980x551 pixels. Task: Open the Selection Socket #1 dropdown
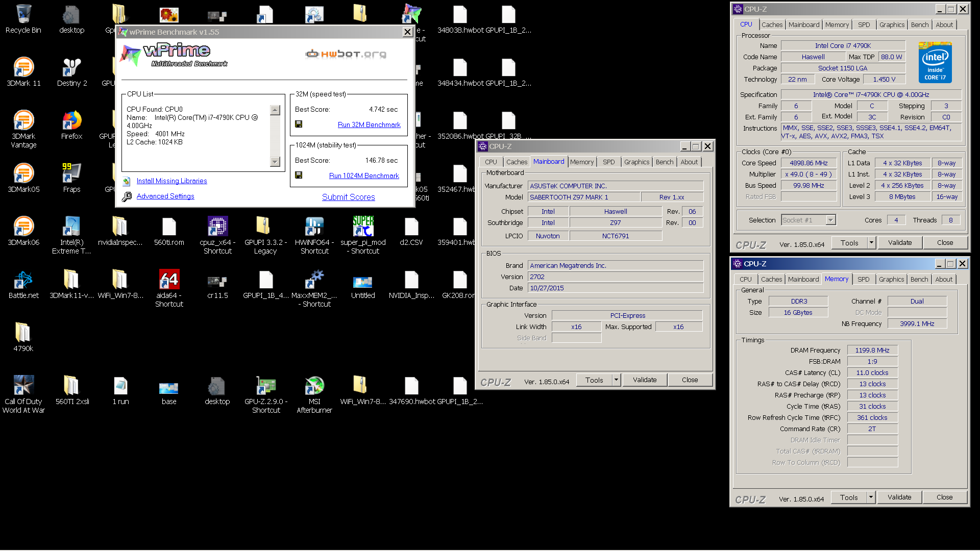[830, 220]
